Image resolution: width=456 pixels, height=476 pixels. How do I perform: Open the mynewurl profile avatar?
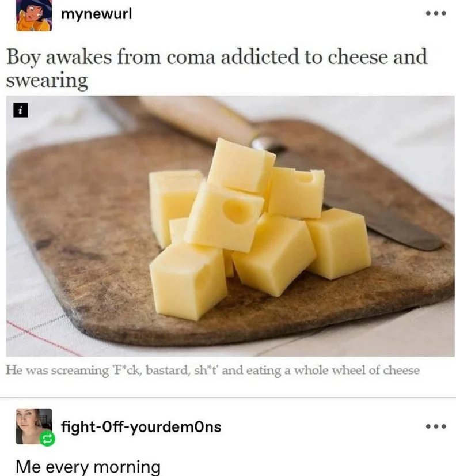pos(33,15)
